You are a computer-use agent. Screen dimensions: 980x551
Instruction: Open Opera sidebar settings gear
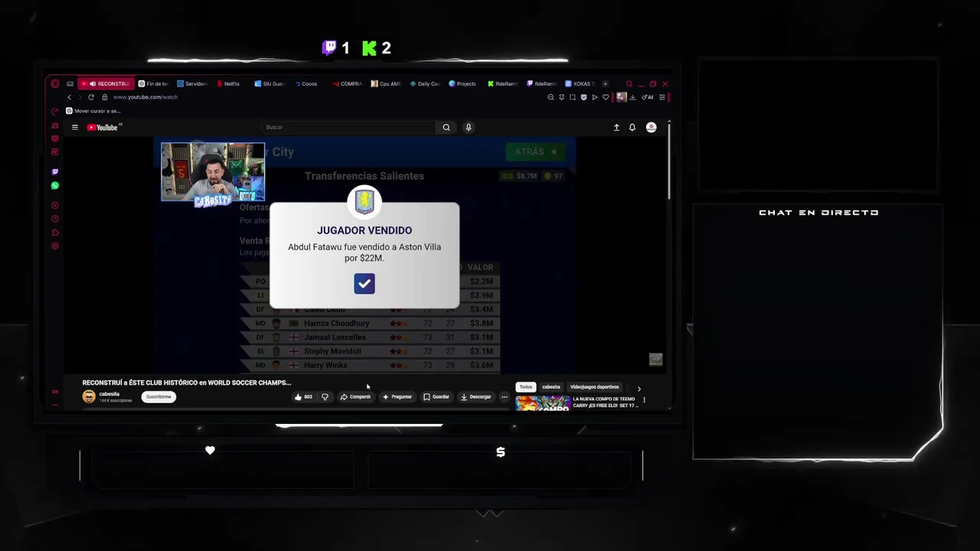54,246
